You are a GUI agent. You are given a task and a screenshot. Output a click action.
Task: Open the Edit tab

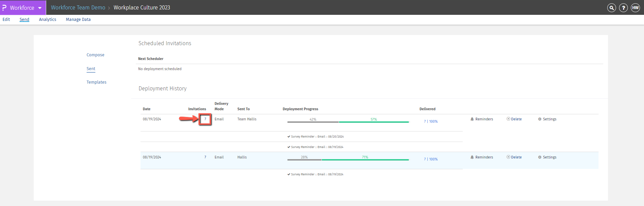pos(6,20)
